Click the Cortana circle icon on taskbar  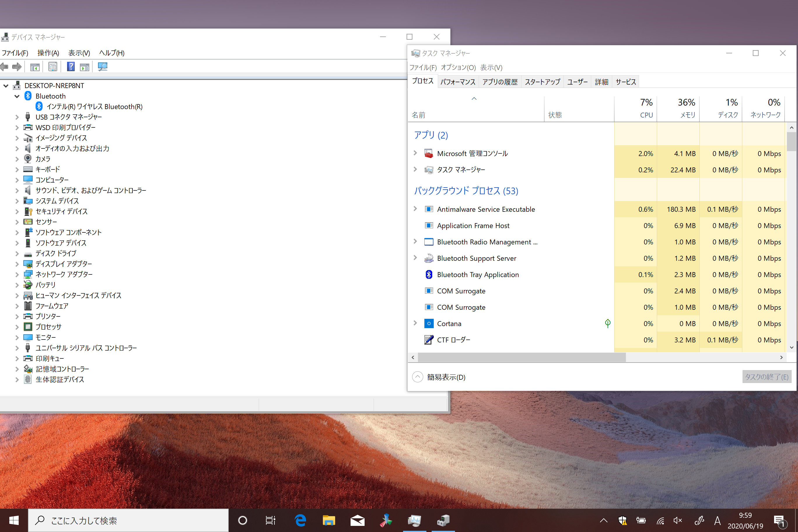(x=243, y=520)
